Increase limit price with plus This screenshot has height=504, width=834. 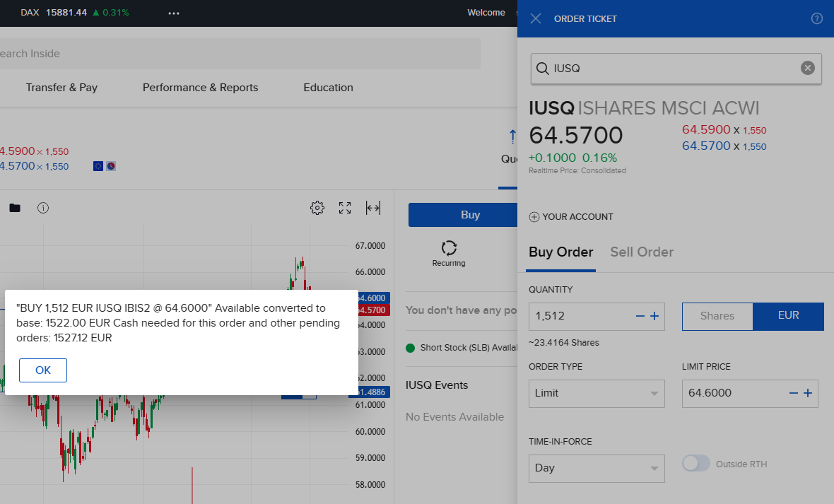(x=808, y=393)
